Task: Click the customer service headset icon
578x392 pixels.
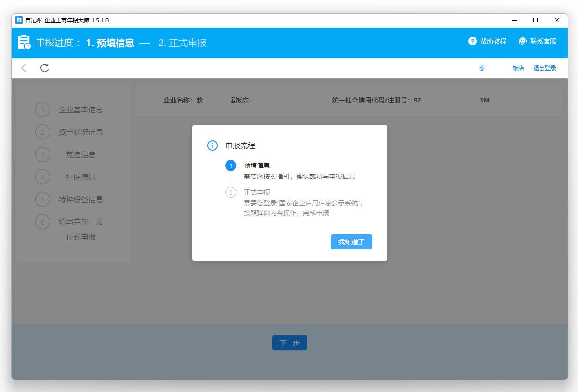Action: click(522, 41)
